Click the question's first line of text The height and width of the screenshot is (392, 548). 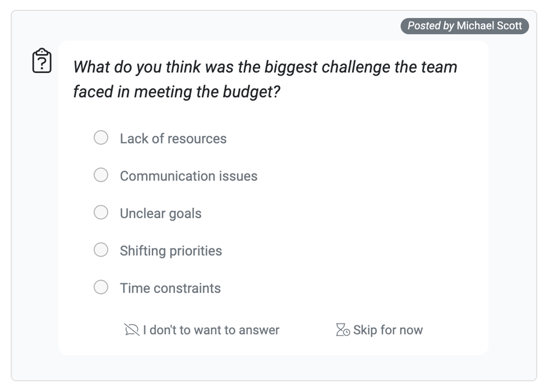(x=265, y=67)
